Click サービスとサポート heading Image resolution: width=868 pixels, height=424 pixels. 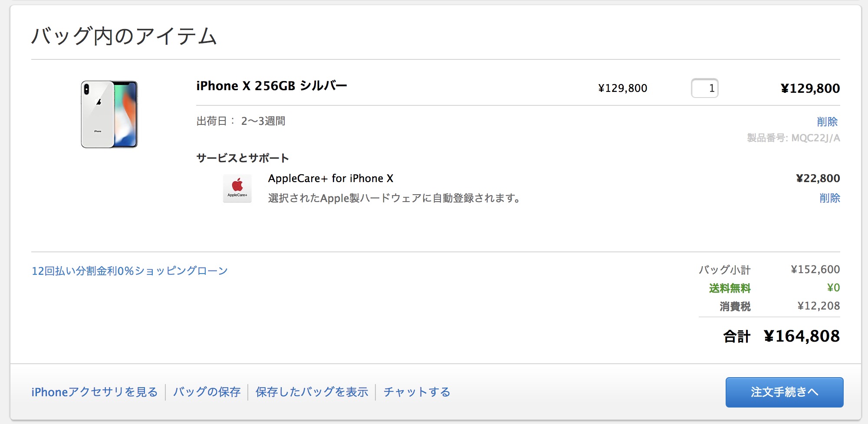pos(243,158)
